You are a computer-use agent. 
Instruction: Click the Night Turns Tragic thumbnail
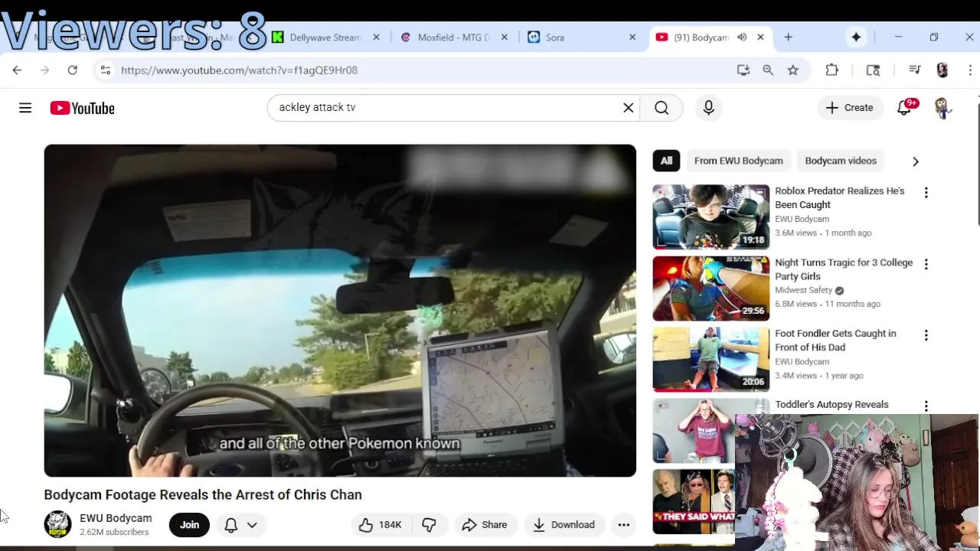[x=711, y=289]
